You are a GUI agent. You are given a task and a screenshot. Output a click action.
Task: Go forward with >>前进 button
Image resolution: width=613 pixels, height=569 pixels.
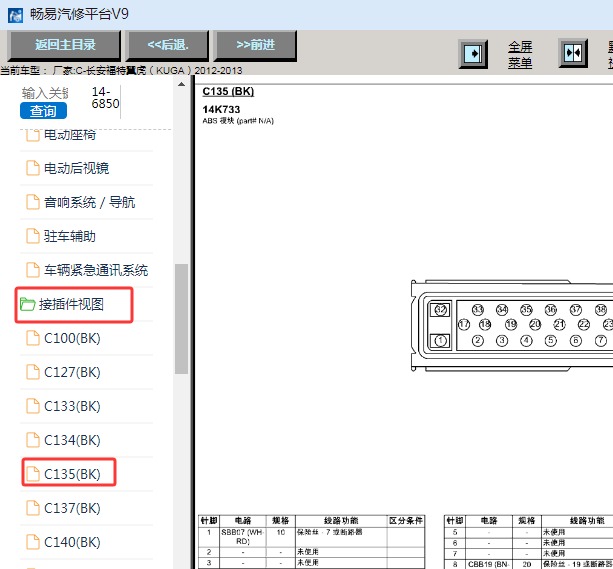coord(255,45)
